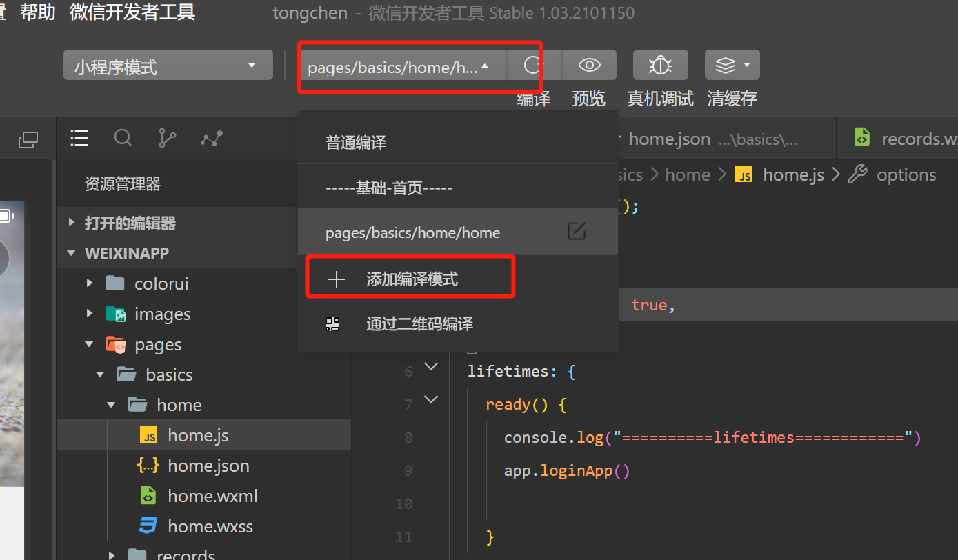Open the search magnifier icon in sidebar

[123, 138]
